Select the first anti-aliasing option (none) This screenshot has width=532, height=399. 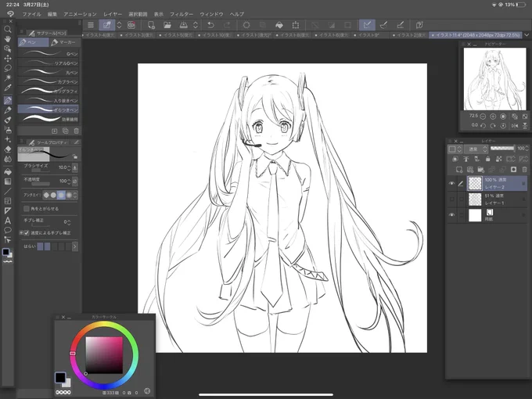46,195
